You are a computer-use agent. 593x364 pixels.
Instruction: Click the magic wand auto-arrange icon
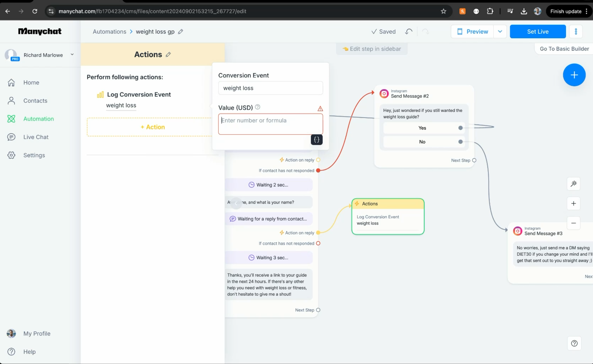point(574,184)
